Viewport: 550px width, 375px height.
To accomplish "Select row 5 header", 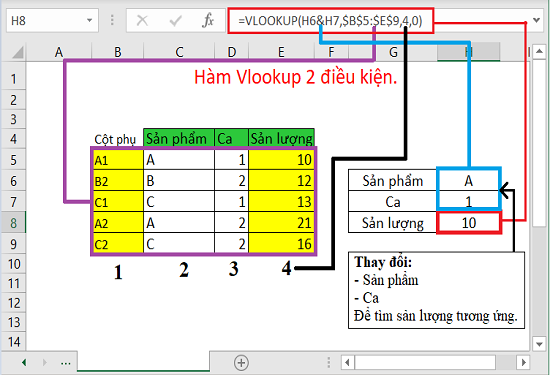I will [13, 160].
